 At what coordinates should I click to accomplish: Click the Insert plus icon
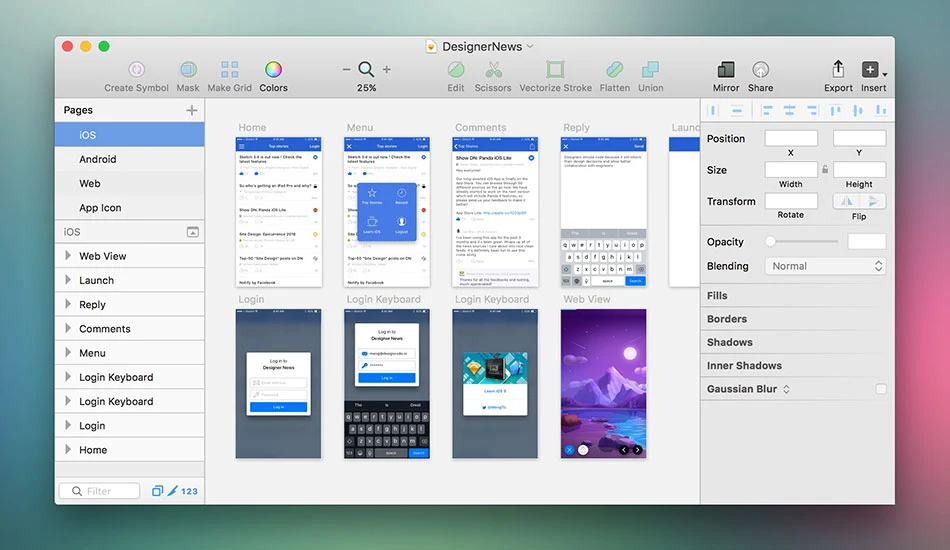point(870,70)
